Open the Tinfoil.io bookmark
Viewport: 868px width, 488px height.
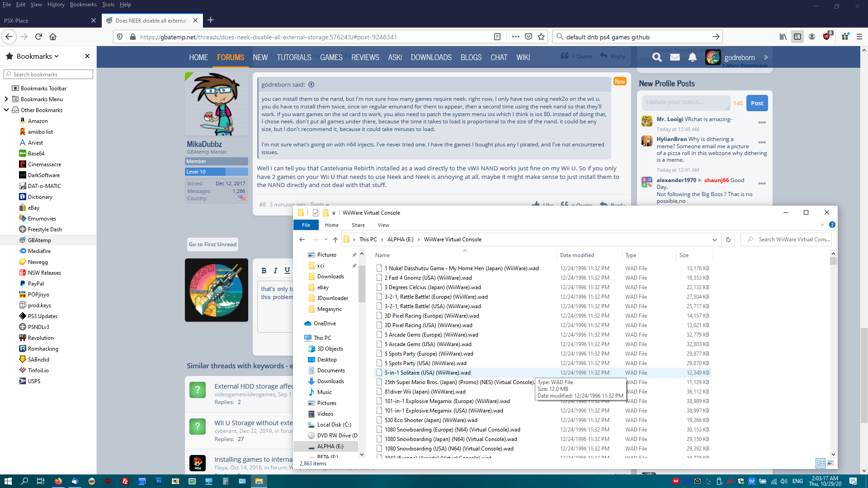38,371
